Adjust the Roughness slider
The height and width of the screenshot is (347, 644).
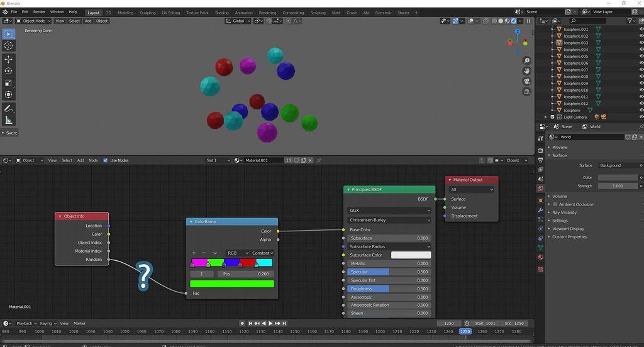click(389, 289)
